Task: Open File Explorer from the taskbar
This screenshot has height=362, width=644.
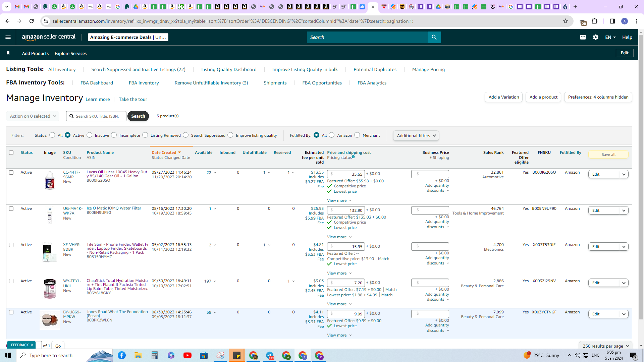Action: [x=138, y=355]
